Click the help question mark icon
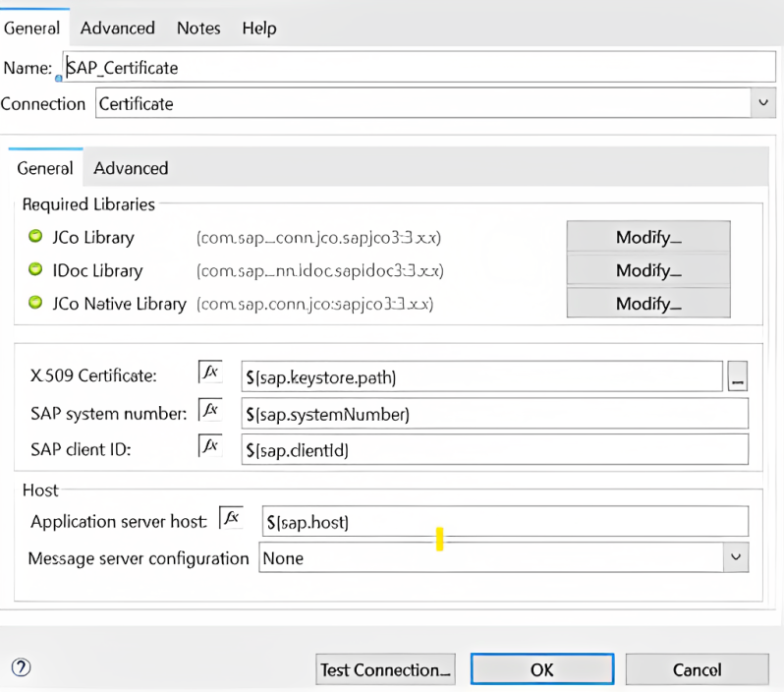 pos(22,667)
